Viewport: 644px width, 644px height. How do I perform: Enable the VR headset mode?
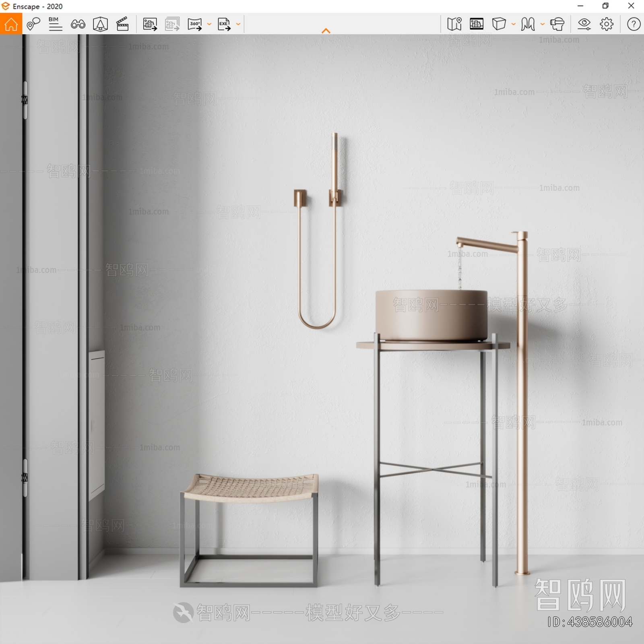pos(557,24)
